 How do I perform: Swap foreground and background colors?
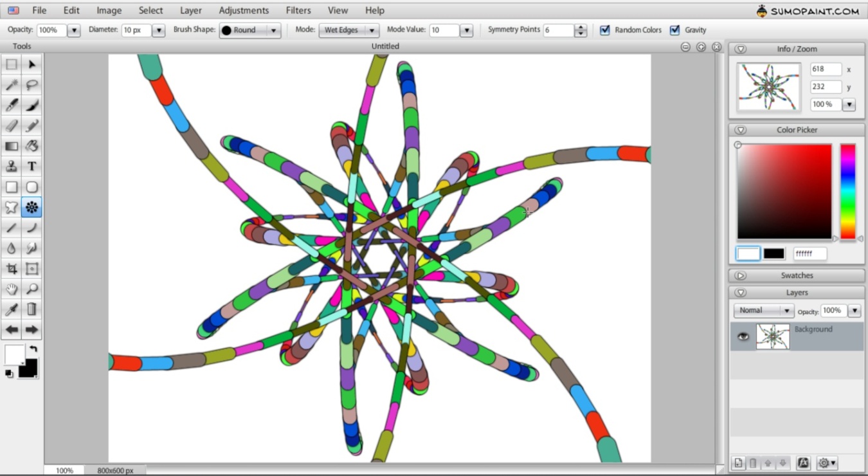pos(33,349)
